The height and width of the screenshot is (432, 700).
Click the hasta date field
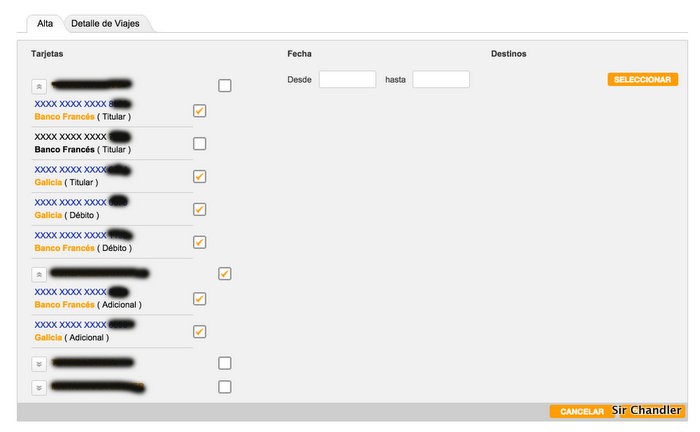pos(441,79)
